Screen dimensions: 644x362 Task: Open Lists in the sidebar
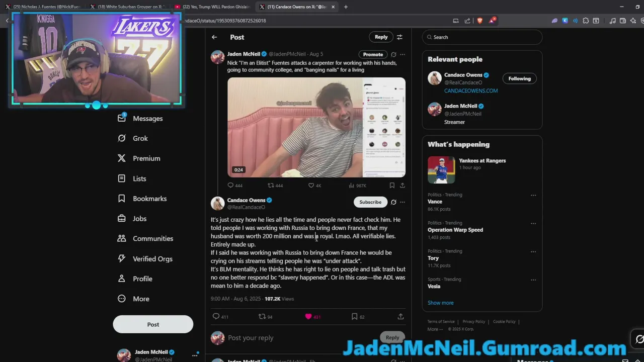click(131, 178)
